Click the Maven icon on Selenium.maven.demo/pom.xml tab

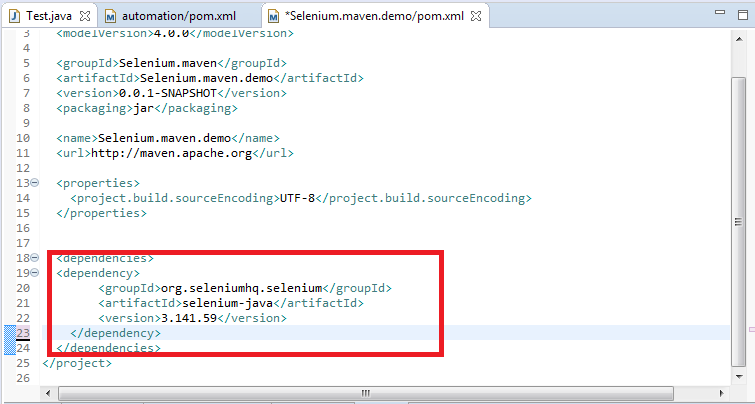[x=274, y=17]
